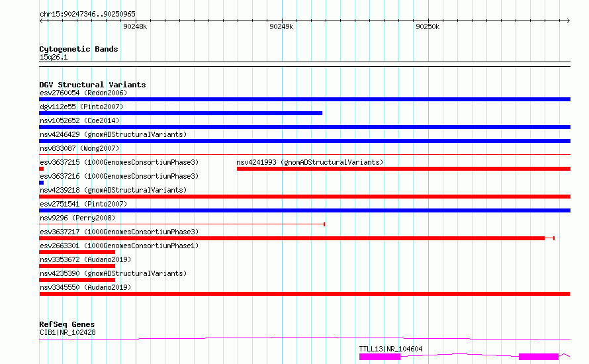Select the red nsv3345550 variant bar

click(x=304, y=294)
